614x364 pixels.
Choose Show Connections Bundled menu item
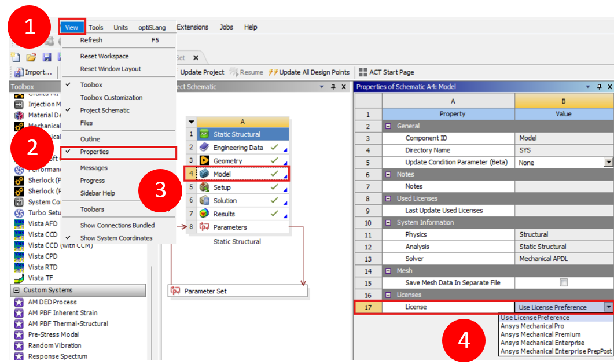pyautogui.click(x=118, y=226)
